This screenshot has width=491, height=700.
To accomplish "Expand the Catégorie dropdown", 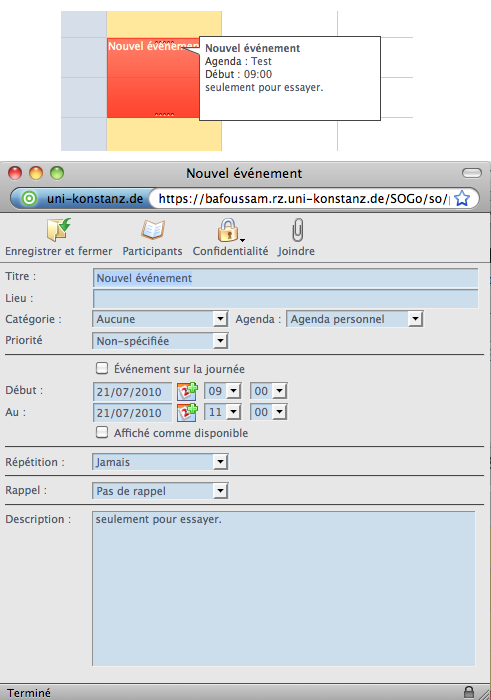I will [160, 319].
